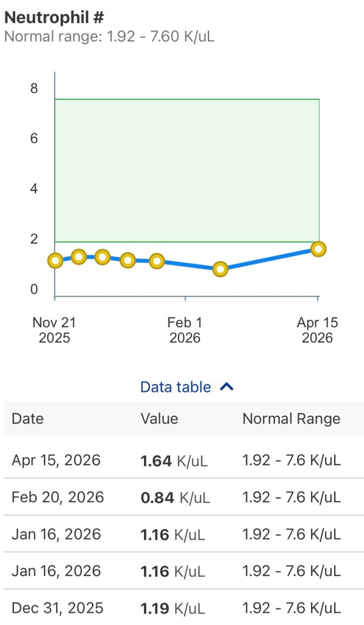Click the Date column header
This screenshot has width=364, height=625.
point(27,419)
